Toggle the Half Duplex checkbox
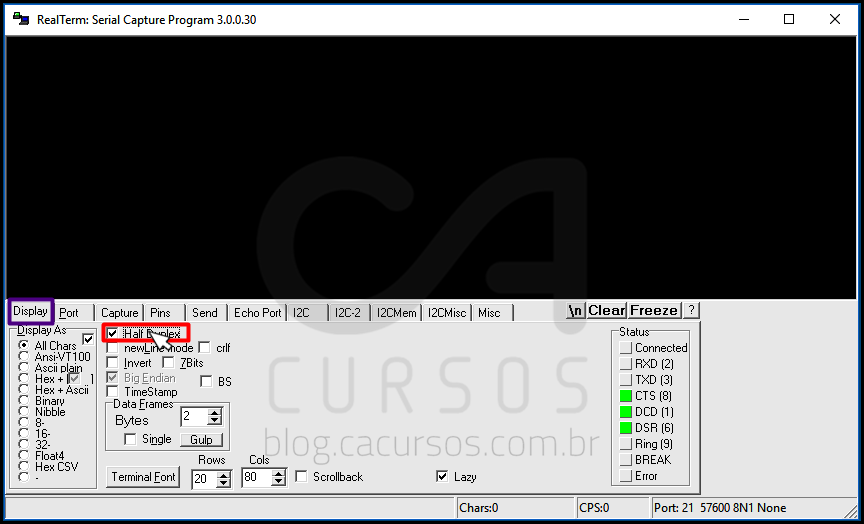 [x=112, y=333]
